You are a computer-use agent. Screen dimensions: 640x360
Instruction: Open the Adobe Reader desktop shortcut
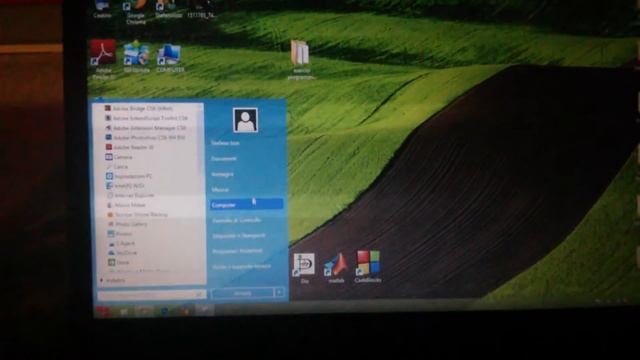click(103, 60)
